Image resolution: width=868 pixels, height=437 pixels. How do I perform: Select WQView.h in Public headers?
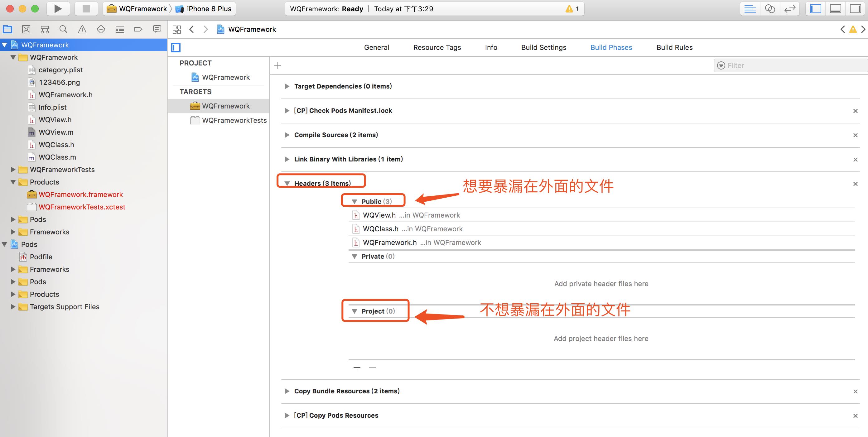601,215
